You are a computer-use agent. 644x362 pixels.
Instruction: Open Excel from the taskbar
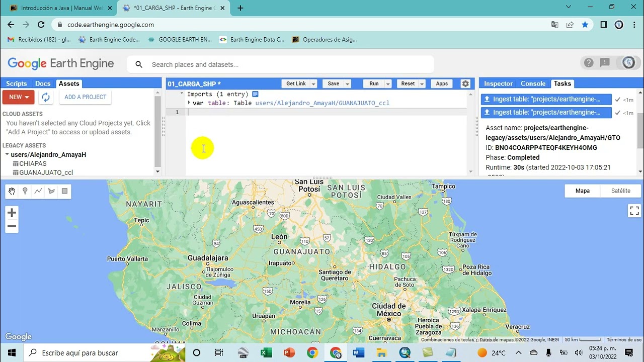pyautogui.click(x=266, y=353)
